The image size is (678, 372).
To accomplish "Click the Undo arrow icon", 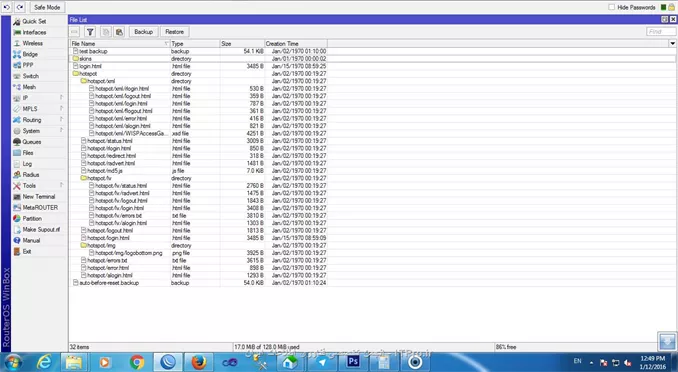I will (x=6, y=7).
